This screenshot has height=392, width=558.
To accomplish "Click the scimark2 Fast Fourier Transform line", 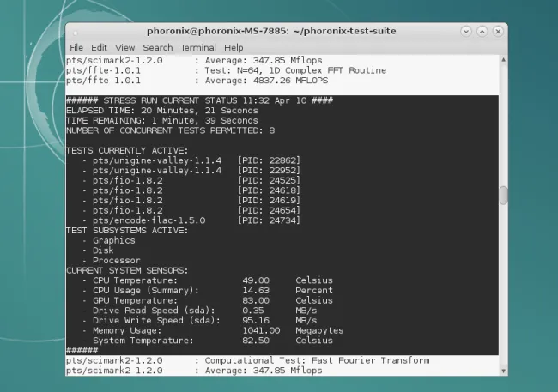I will tap(248, 360).
